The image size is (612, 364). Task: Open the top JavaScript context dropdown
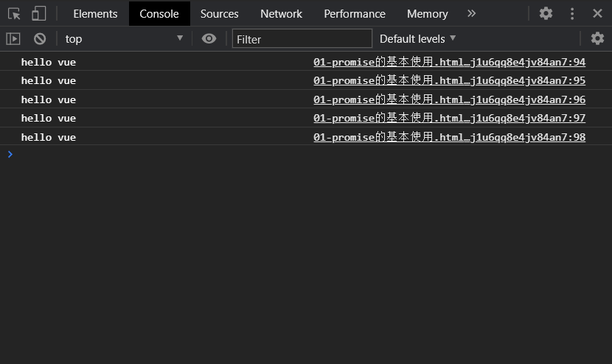124,38
